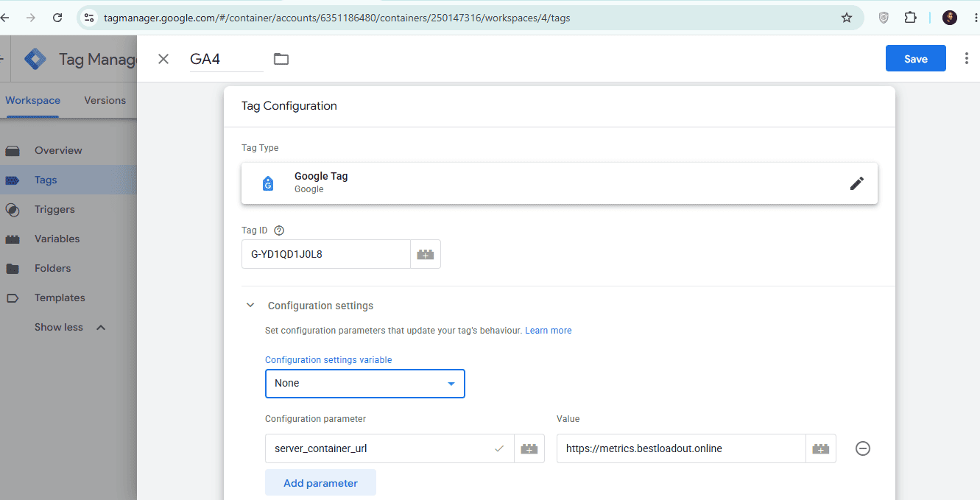Save the GA4 tag
The height and width of the screenshot is (500, 980).
tap(915, 59)
